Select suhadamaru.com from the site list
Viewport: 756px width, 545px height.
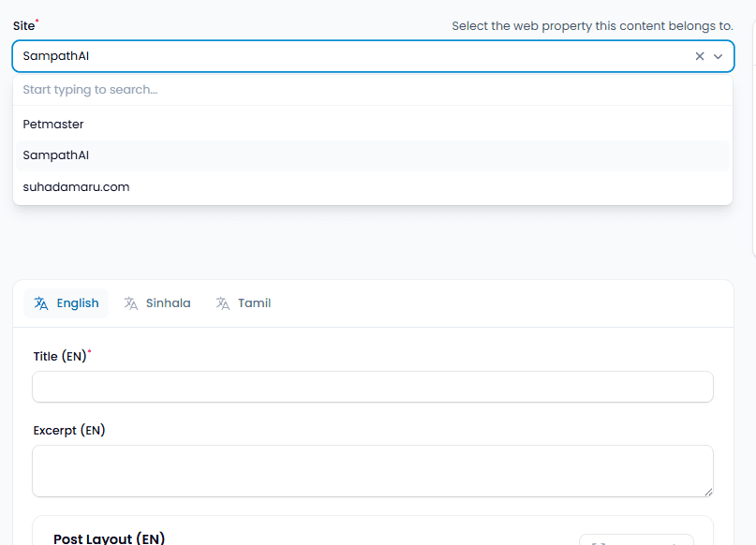tap(373, 187)
